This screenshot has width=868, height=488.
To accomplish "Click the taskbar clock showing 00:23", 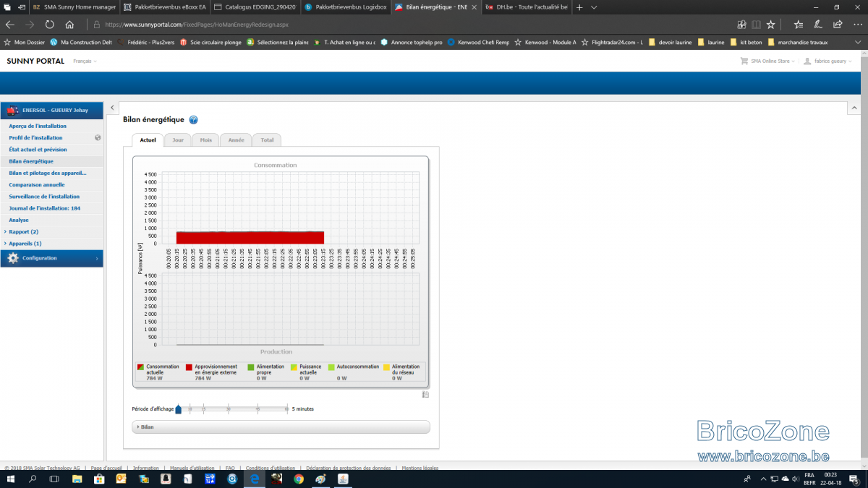I will pos(830,475).
